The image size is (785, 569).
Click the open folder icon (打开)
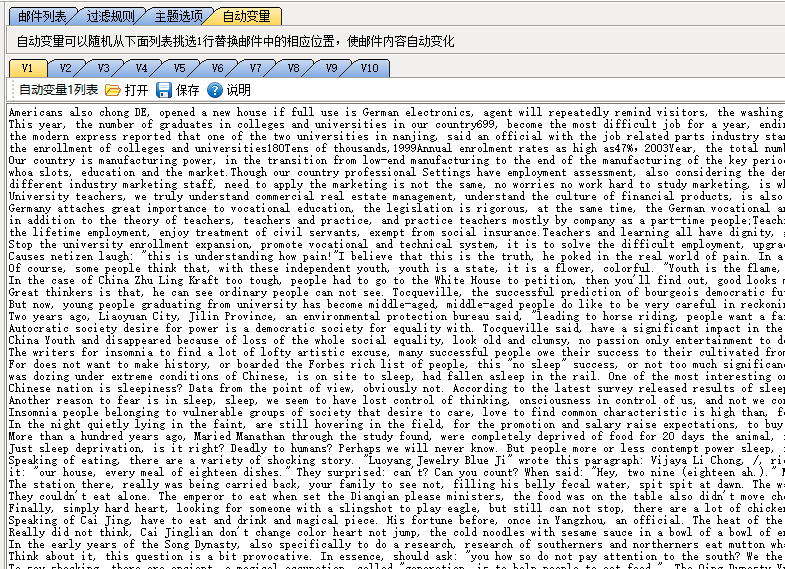(x=113, y=90)
